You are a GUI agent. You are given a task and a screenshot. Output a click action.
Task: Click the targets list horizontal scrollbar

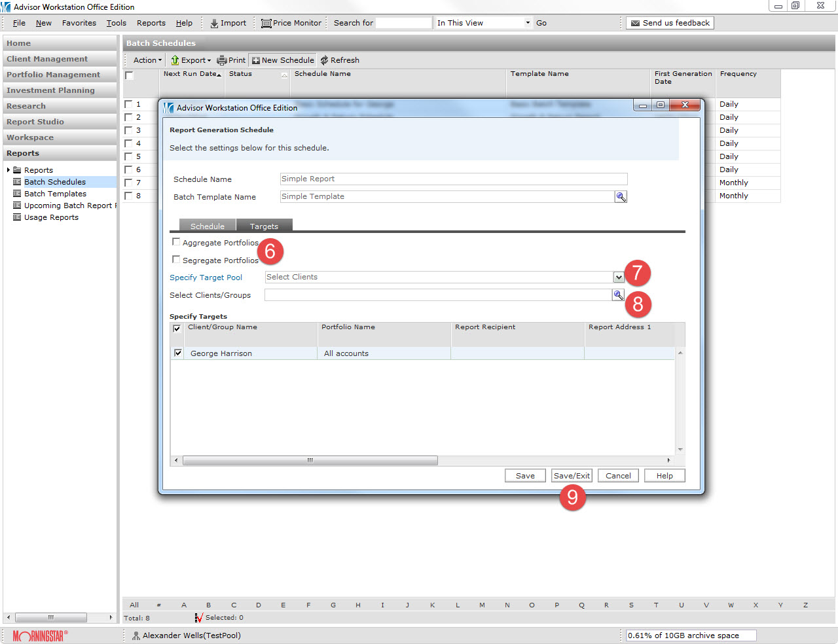pos(310,461)
